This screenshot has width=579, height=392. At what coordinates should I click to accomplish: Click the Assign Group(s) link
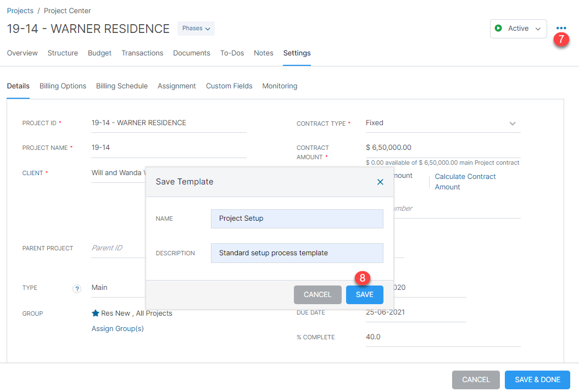(118, 328)
